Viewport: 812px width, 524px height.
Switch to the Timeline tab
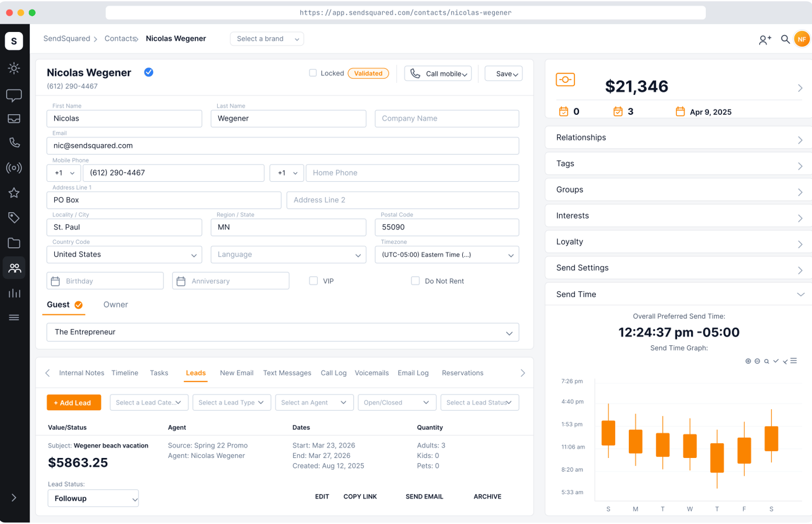tap(125, 373)
